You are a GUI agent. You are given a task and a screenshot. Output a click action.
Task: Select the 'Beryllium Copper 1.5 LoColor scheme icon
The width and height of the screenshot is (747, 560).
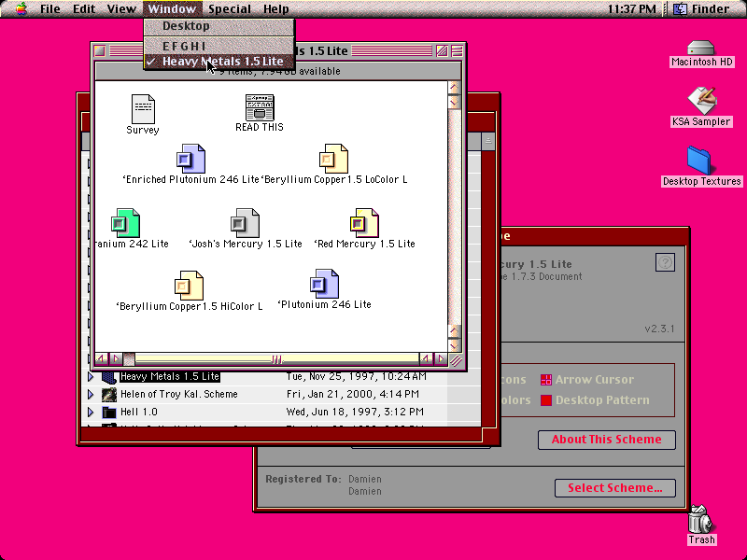(333, 159)
